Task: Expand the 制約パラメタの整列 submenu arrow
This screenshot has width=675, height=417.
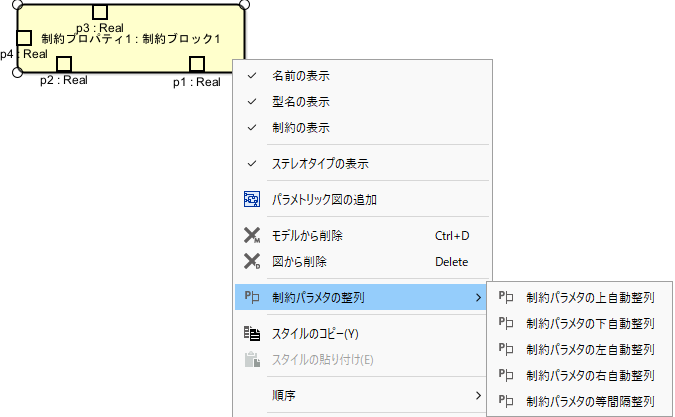Action: click(478, 297)
